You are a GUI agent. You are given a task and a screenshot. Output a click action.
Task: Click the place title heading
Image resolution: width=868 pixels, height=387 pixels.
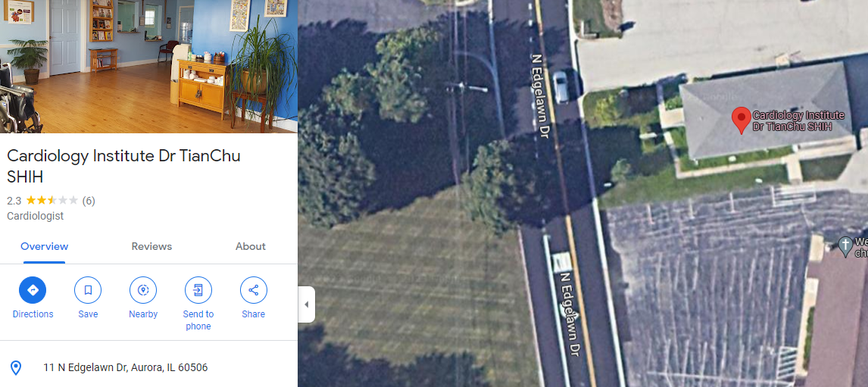tap(123, 166)
